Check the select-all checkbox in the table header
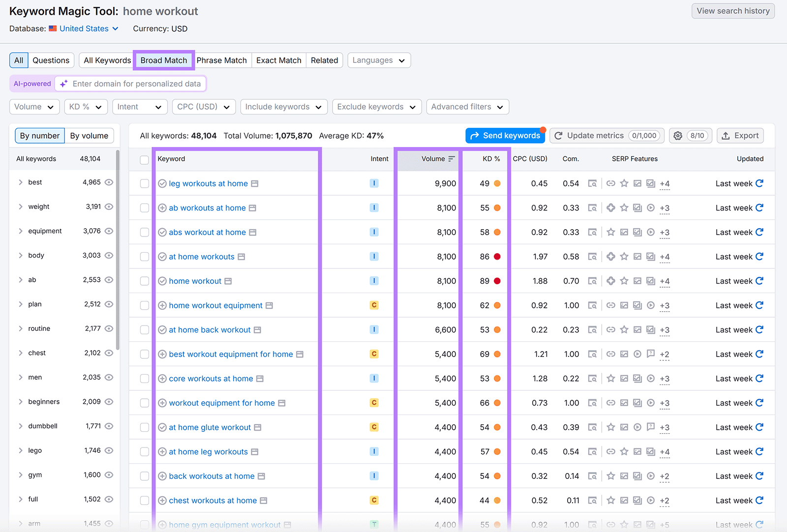787x532 pixels. click(x=144, y=160)
